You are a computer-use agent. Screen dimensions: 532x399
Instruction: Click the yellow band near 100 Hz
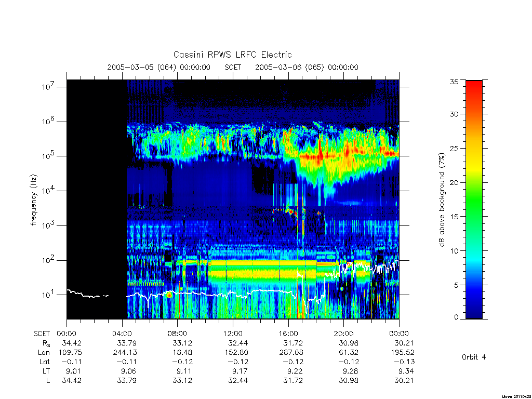(x=263, y=263)
